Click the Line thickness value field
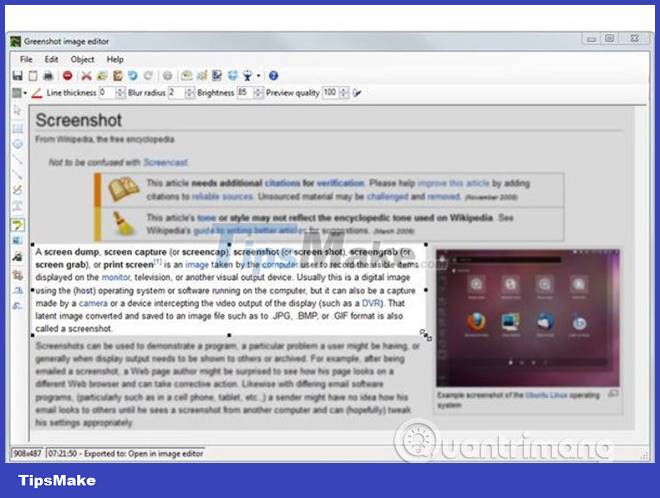 pos(107,93)
